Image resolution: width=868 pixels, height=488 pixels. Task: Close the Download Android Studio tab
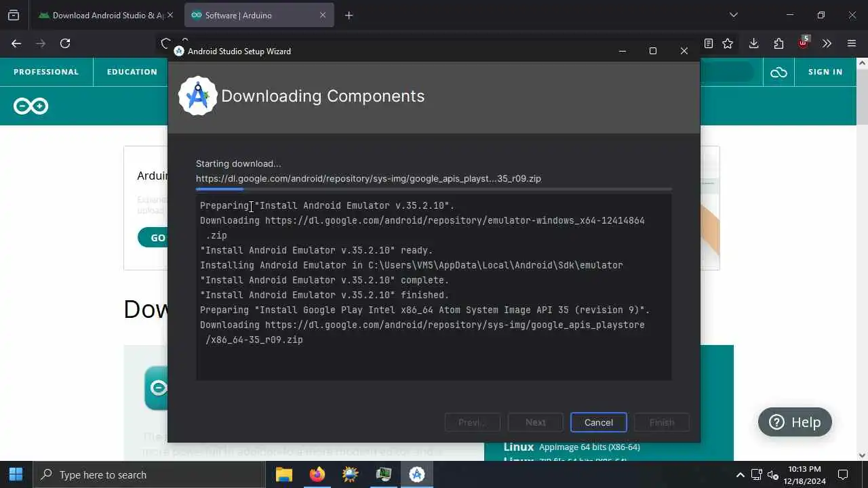pos(170,15)
